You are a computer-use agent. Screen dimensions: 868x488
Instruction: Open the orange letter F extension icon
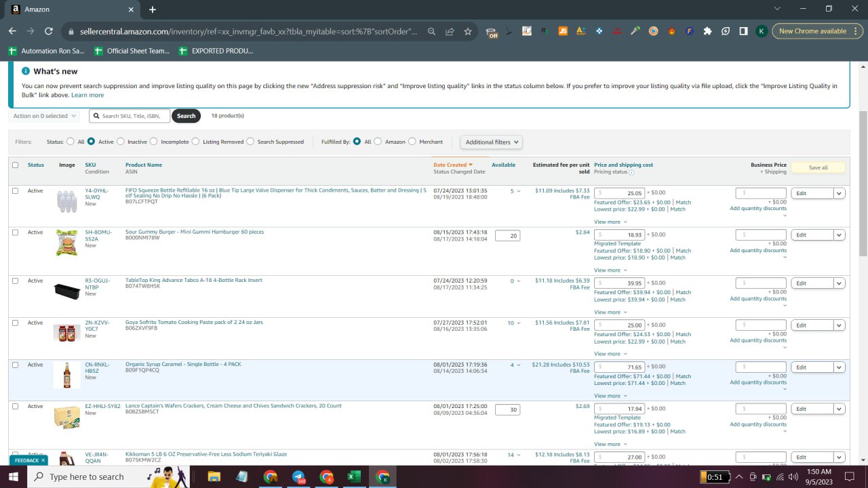[x=690, y=31]
